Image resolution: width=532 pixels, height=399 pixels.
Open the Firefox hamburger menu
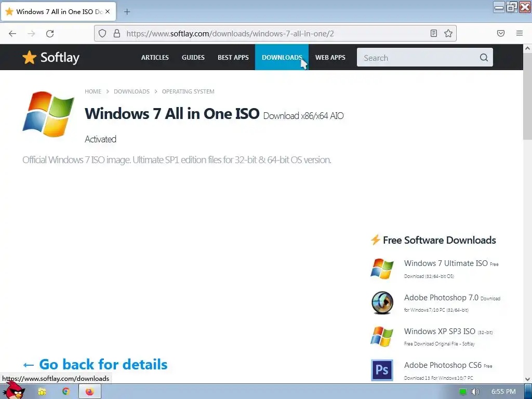[x=520, y=33]
